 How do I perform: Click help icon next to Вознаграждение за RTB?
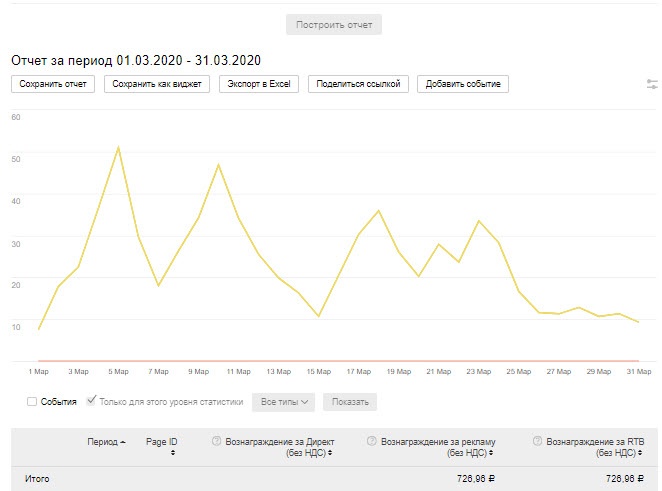click(538, 441)
